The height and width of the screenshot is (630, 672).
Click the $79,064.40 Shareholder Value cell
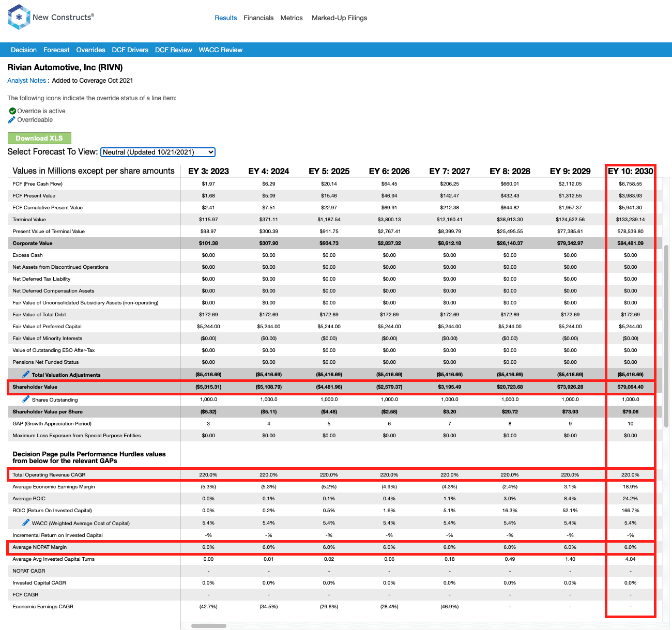pyautogui.click(x=630, y=387)
